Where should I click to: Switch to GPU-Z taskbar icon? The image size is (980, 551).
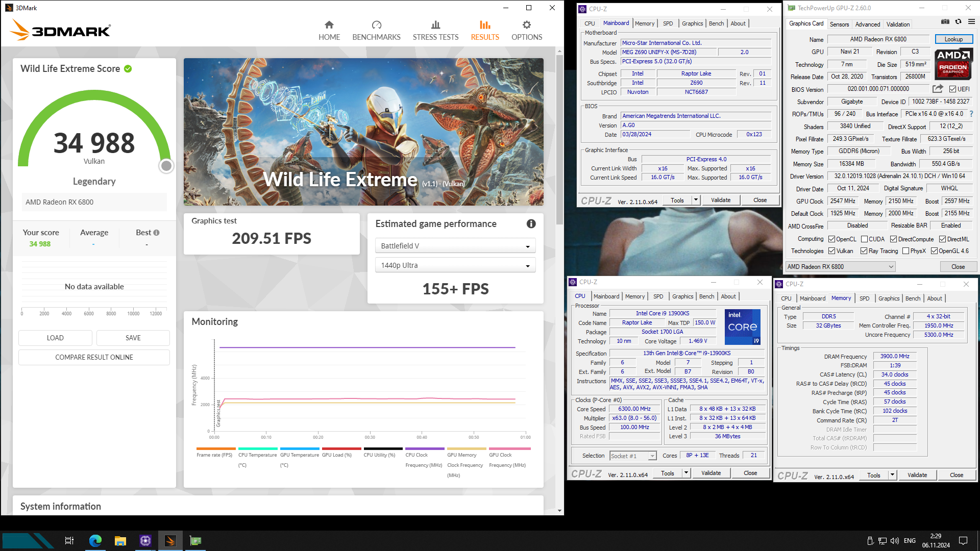(195, 541)
